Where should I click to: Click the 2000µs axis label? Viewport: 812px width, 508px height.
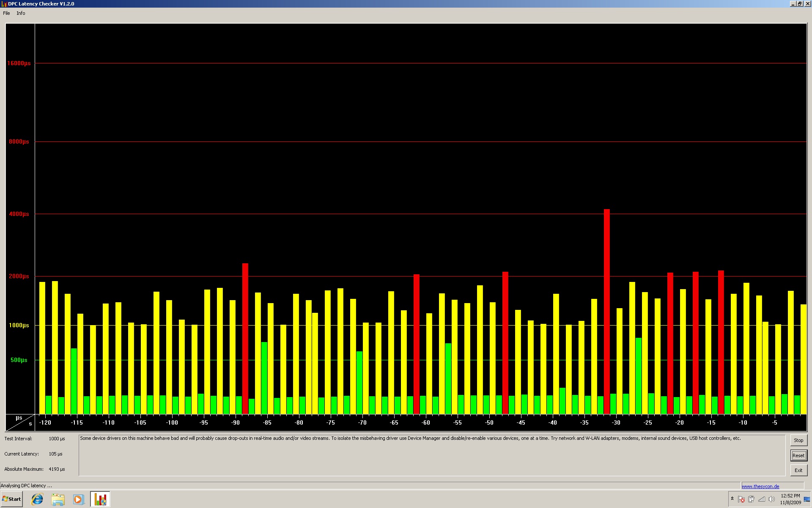pyautogui.click(x=19, y=276)
